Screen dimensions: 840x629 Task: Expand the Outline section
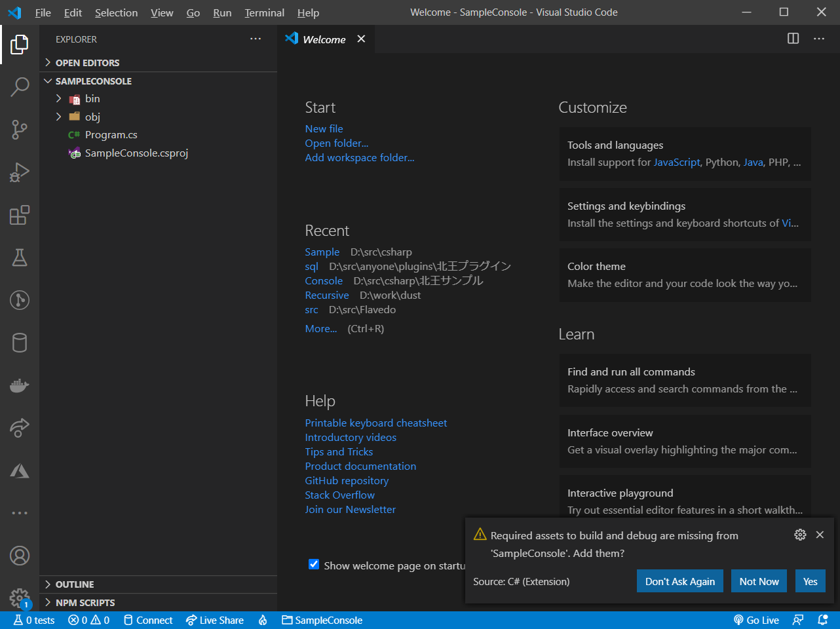tap(157, 584)
